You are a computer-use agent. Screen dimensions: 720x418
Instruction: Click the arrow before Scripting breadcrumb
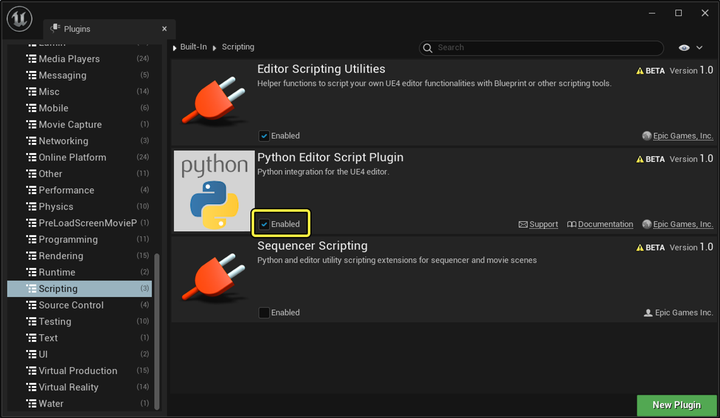[x=214, y=48]
